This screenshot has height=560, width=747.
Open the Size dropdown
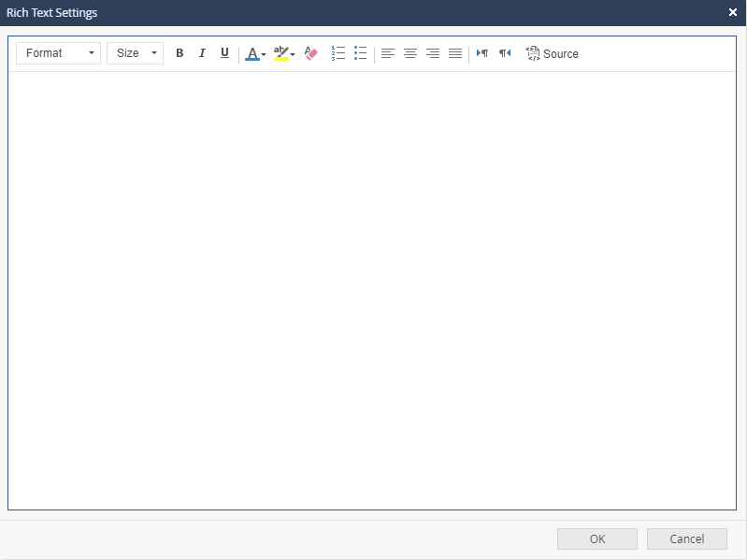[135, 53]
